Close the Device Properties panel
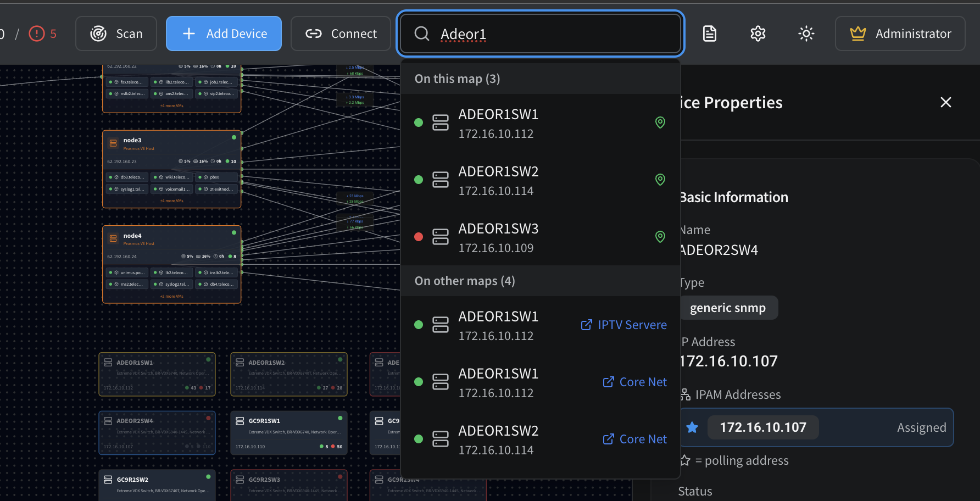Image resolution: width=980 pixels, height=501 pixels. pos(945,102)
